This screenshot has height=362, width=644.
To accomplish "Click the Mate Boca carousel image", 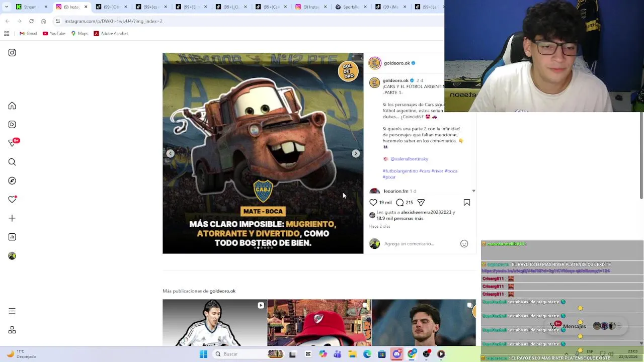I will click(263, 153).
